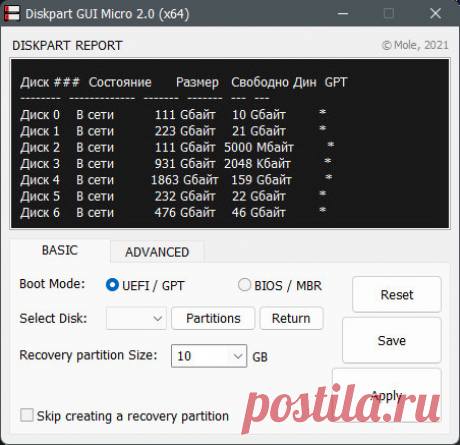Click the Save button
The height and width of the screenshot is (445, 460).
point(392,340)
